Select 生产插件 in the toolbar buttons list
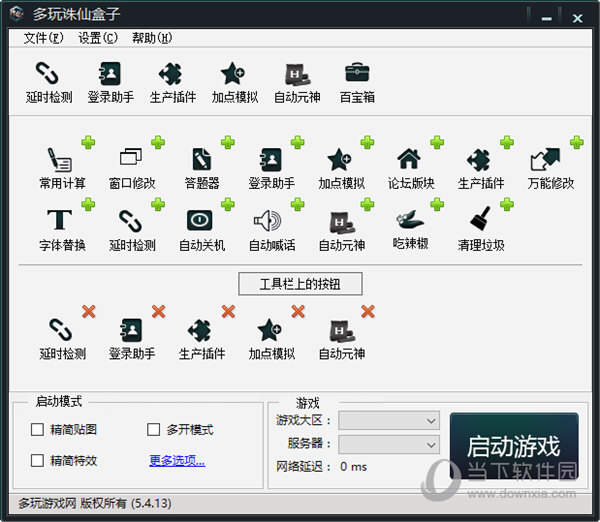The image size is (600, 522). pyautogui.click(x=202, y=339)
